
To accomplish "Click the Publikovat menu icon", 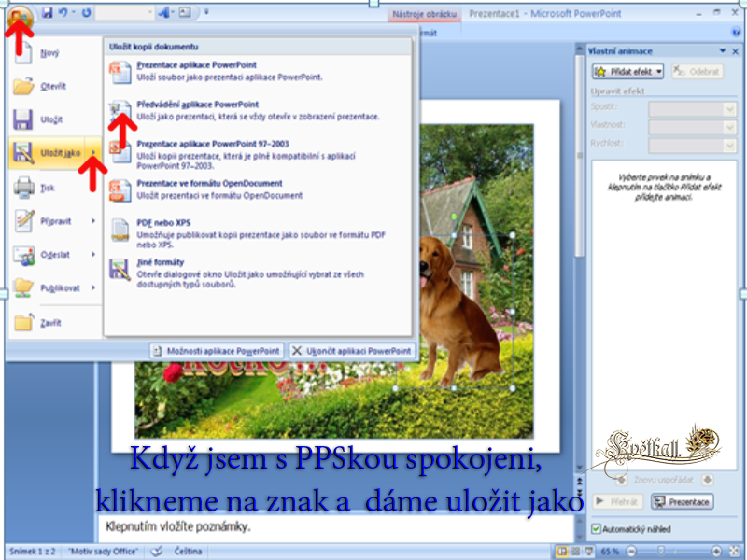I will pyautogui.click(x=24, y=287).
